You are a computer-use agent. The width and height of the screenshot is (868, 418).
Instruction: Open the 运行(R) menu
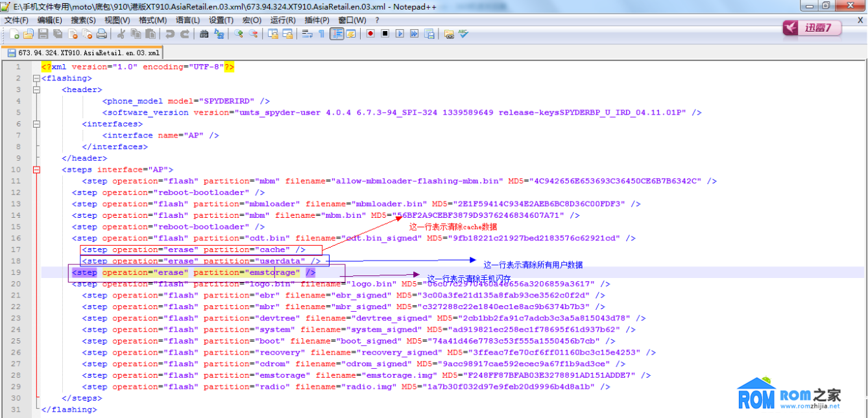pyautogui.click(x=283, y=20)
